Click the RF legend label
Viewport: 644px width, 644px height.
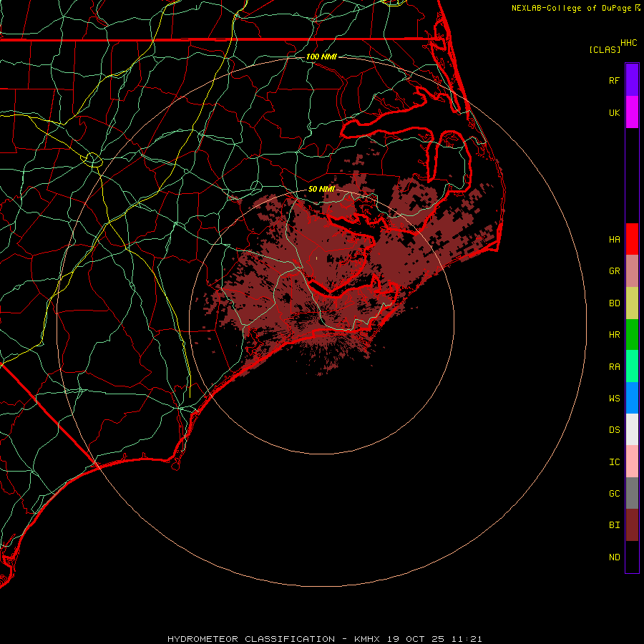coord(614,80)
